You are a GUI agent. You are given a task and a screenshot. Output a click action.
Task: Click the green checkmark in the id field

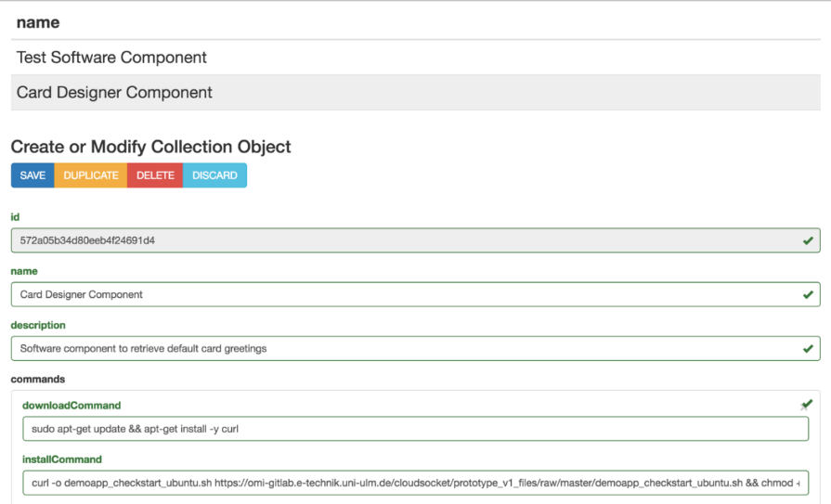tap(808, 240)
